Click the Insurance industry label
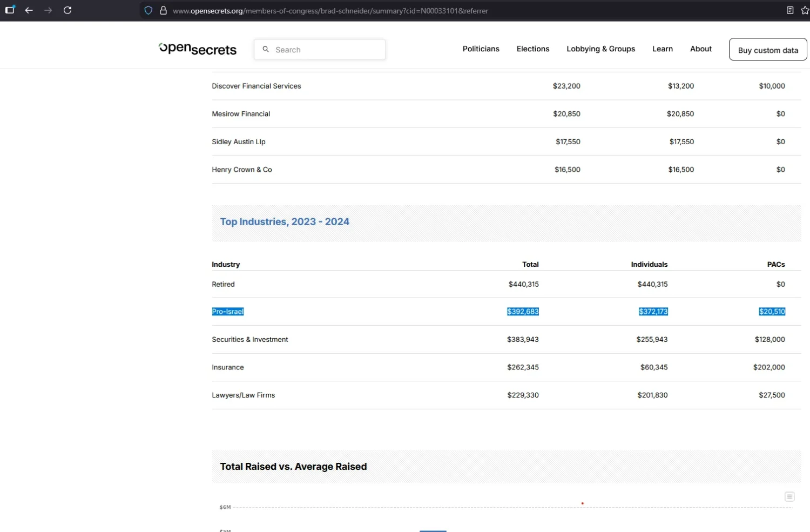Screen dimensions: 810x532 pos(228,367)
